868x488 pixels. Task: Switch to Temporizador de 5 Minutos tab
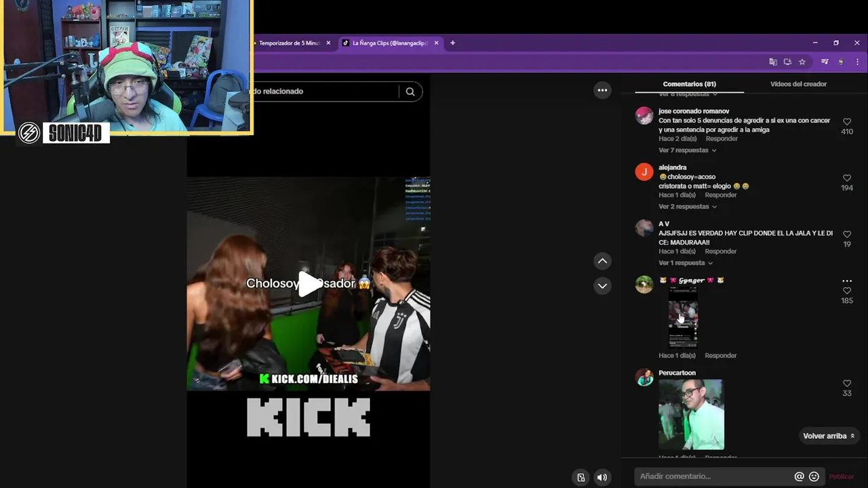tap(289, 43)
